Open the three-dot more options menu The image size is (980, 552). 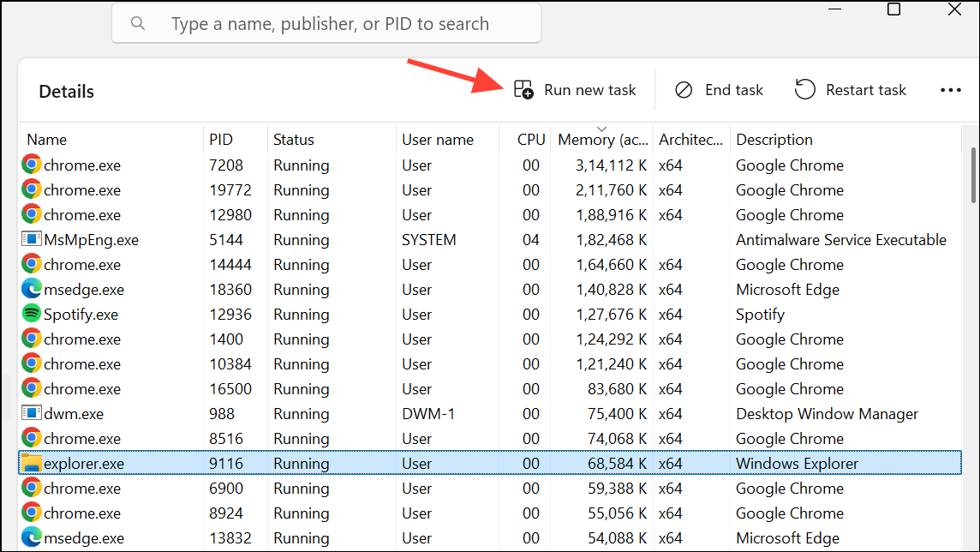tap(951, 90)
